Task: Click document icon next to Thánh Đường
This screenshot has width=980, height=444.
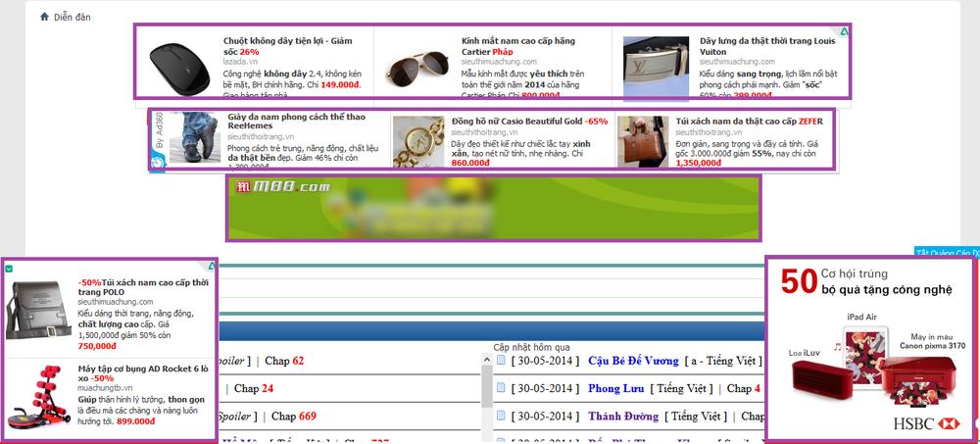Action: 501,416
